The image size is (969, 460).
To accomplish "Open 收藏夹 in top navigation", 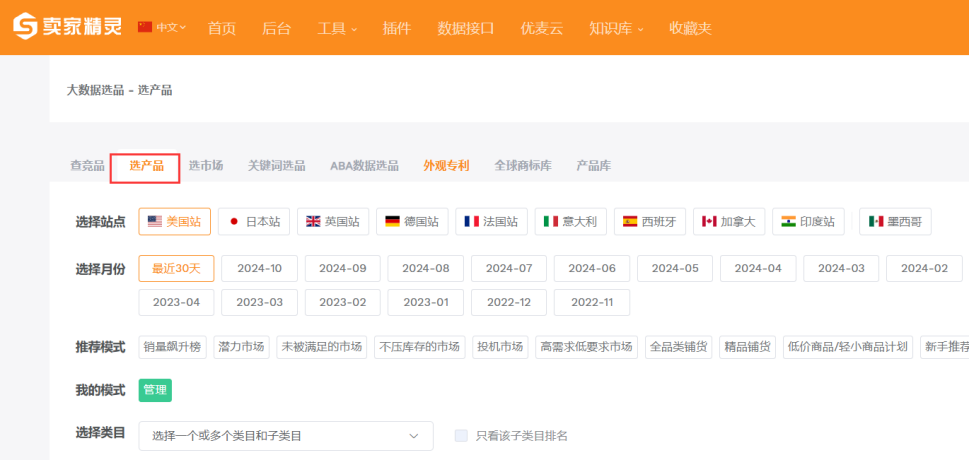I will click(x=690, y=28).
